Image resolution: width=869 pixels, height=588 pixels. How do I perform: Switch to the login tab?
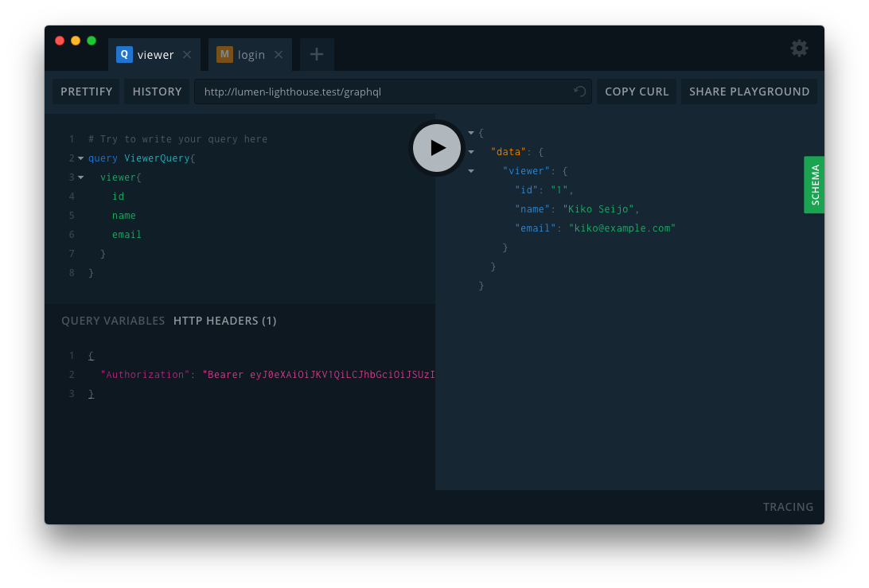pyautogui.click(x=251, y=55)
